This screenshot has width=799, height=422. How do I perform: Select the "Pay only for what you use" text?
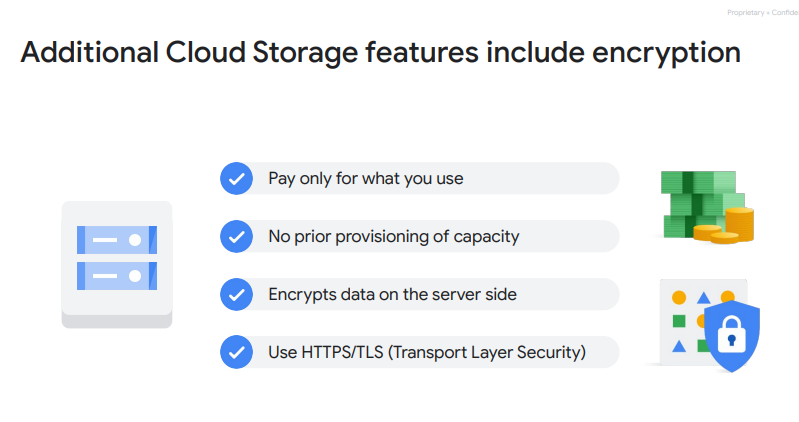click(365, 179)
